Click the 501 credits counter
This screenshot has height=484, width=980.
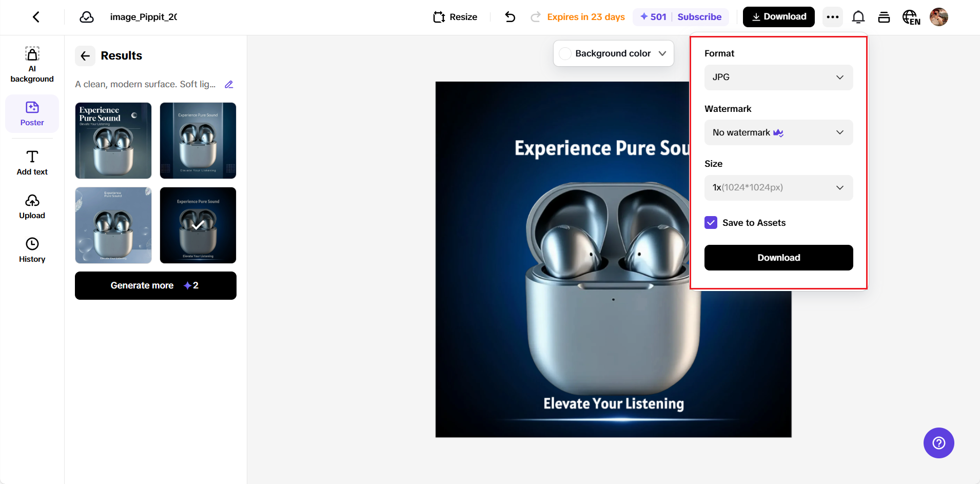pos(653,17)
